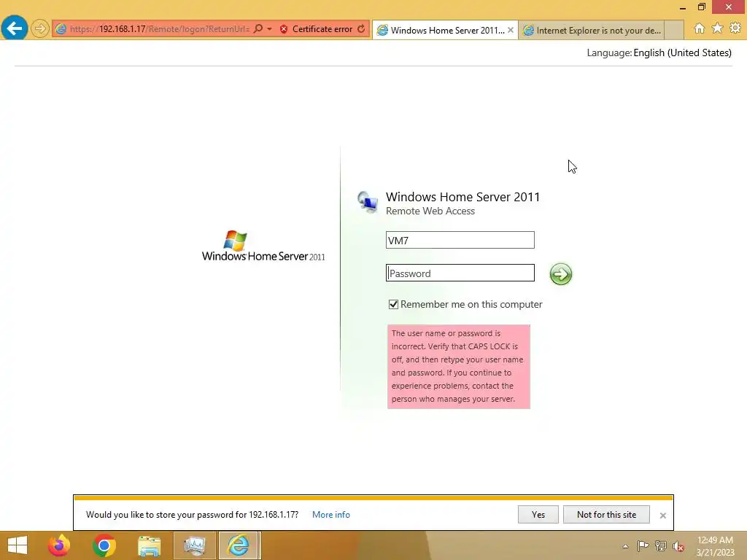
Task: Click the Internet Explorer taskbar icon
Action: tap(239, 545)
